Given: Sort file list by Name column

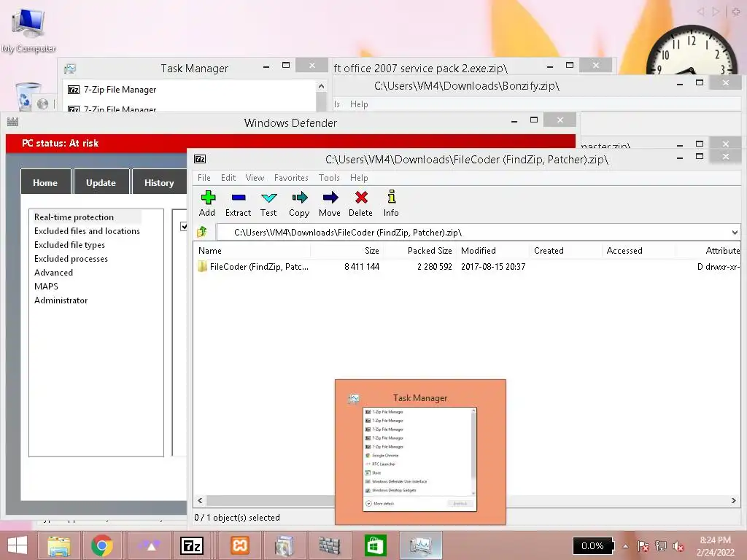Looking at the screenshot, I should point(252,251).
